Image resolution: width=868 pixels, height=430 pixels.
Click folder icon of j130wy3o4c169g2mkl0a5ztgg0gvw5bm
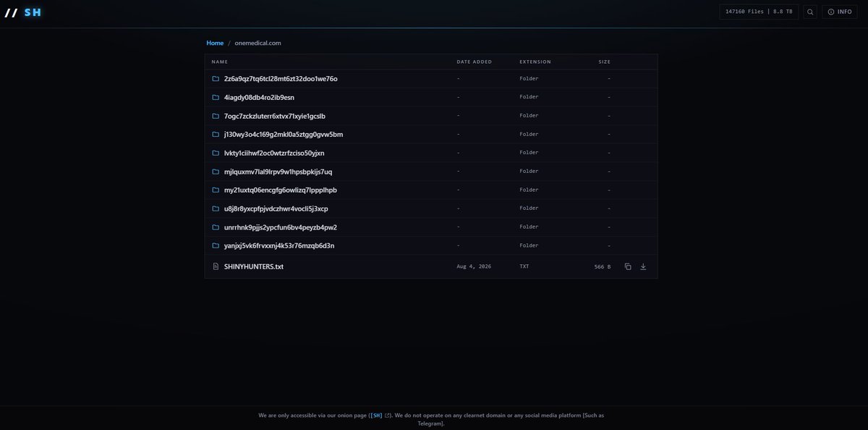[x=216, y=134]
